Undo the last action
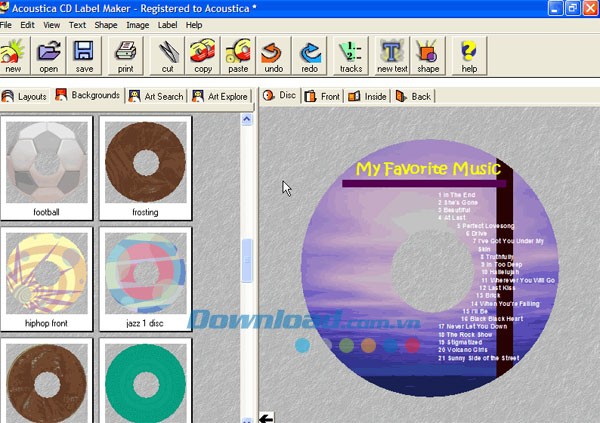600x423 pixels. click(273, 56)
